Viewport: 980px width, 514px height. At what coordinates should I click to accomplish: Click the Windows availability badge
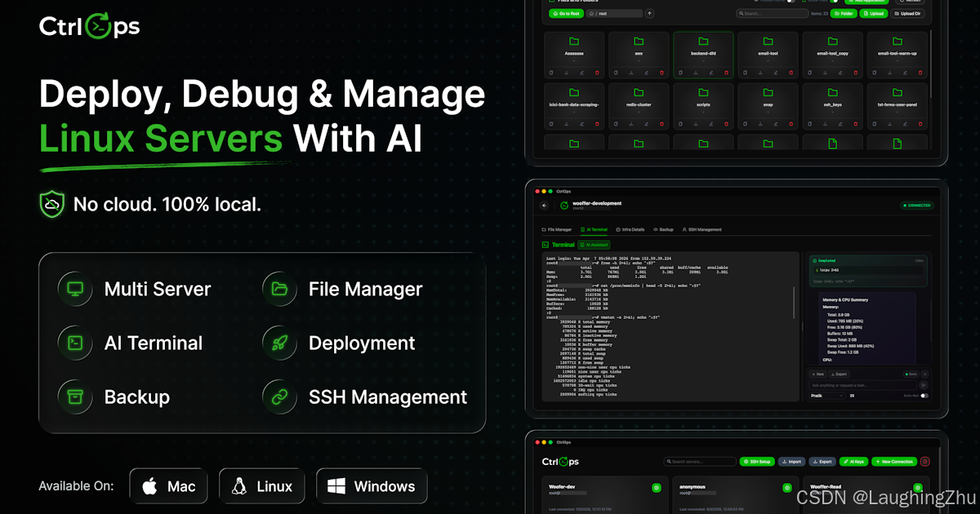372,486
